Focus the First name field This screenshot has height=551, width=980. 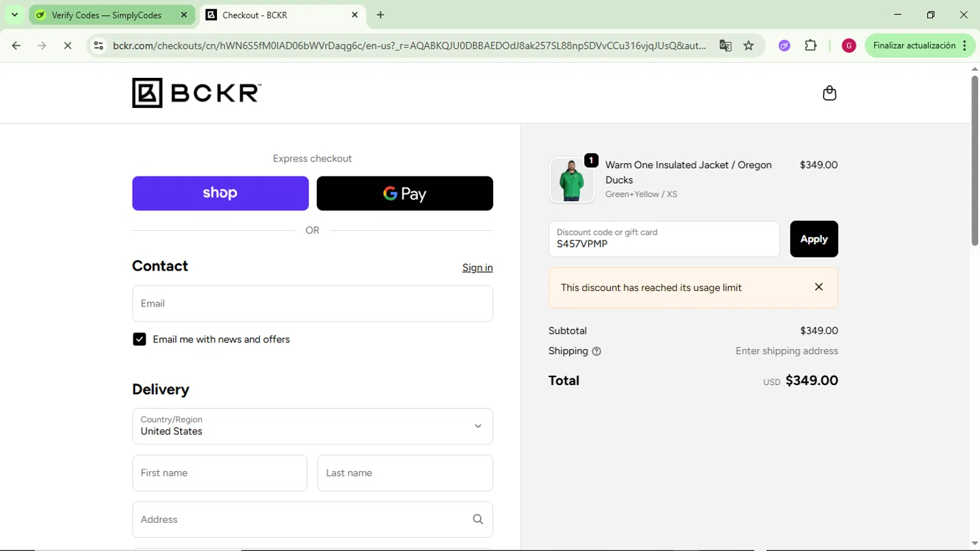(x=220, y=473)
